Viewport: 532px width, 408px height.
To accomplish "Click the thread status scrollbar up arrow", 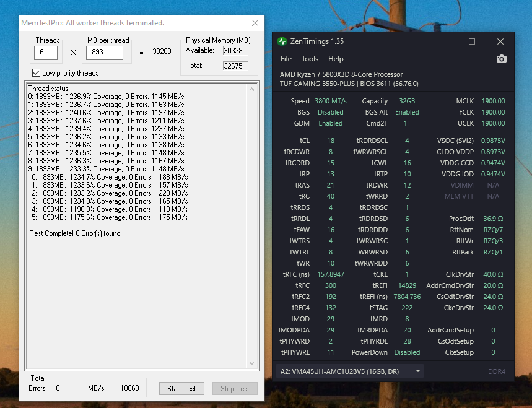I will (x=251, y=89).
